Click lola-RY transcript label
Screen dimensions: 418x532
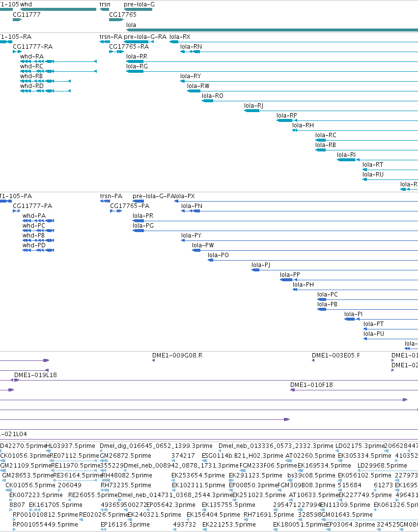click(x=191, y=76)
